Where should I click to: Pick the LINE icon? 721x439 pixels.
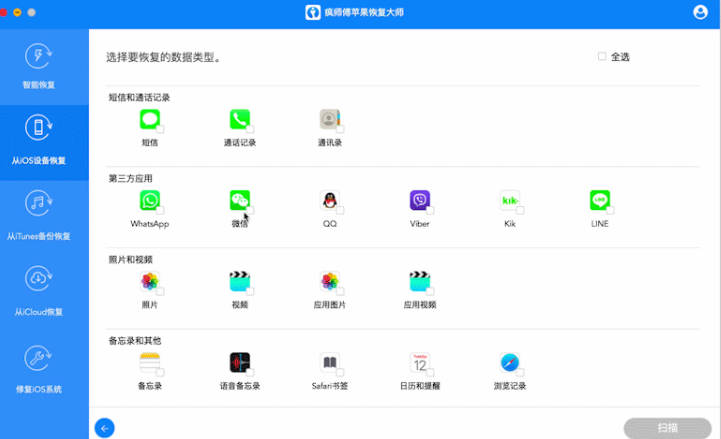(600, 200)
